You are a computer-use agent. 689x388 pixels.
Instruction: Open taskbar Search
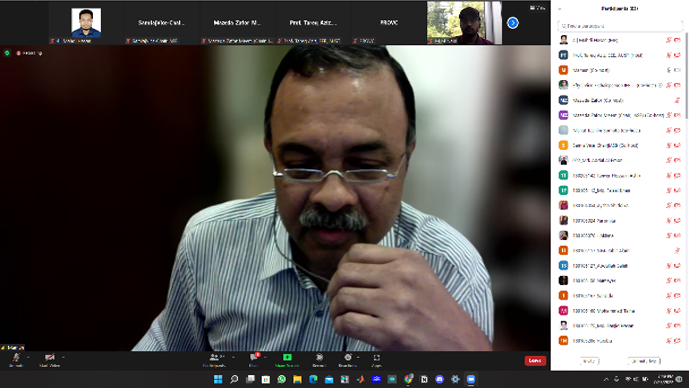click(234, 379)
